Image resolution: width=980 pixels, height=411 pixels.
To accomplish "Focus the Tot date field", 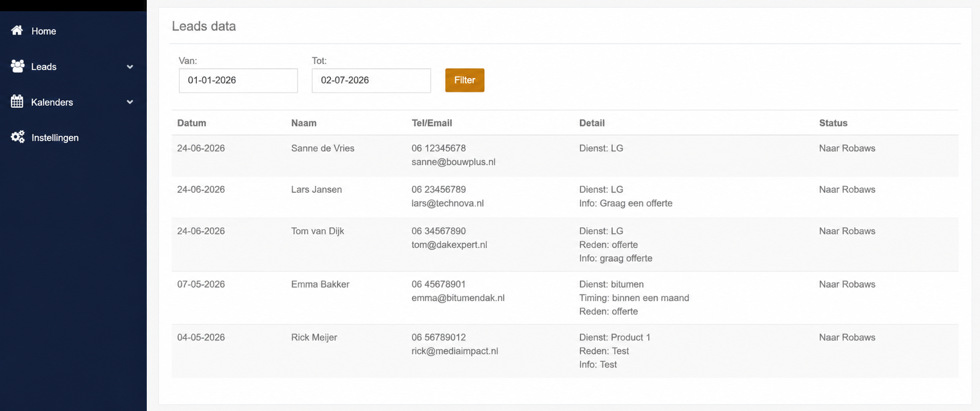I will [371, 80].
